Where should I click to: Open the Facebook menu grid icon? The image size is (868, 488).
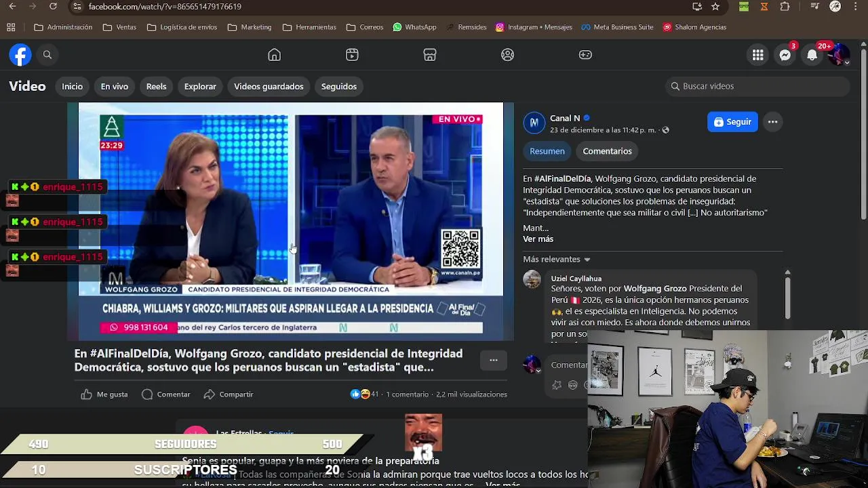(758, 55)
